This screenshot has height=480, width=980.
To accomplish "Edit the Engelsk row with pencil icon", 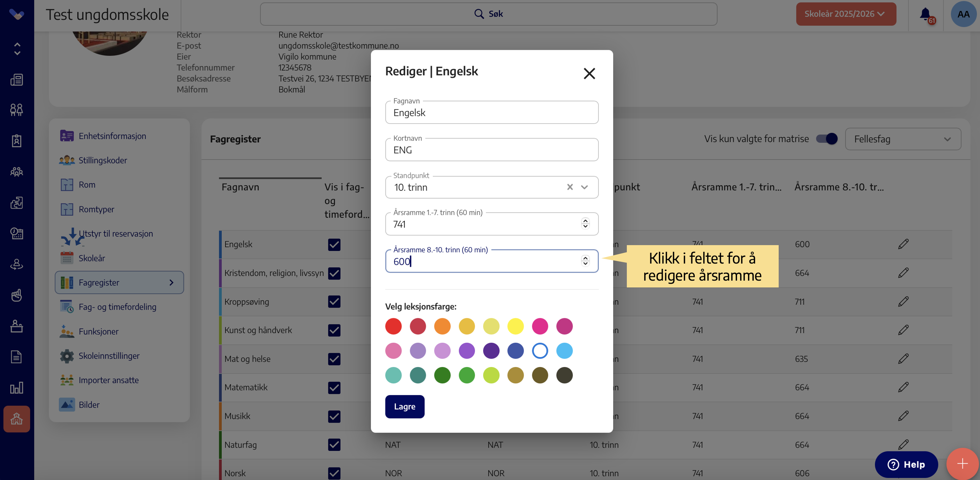I will (903, 244).
